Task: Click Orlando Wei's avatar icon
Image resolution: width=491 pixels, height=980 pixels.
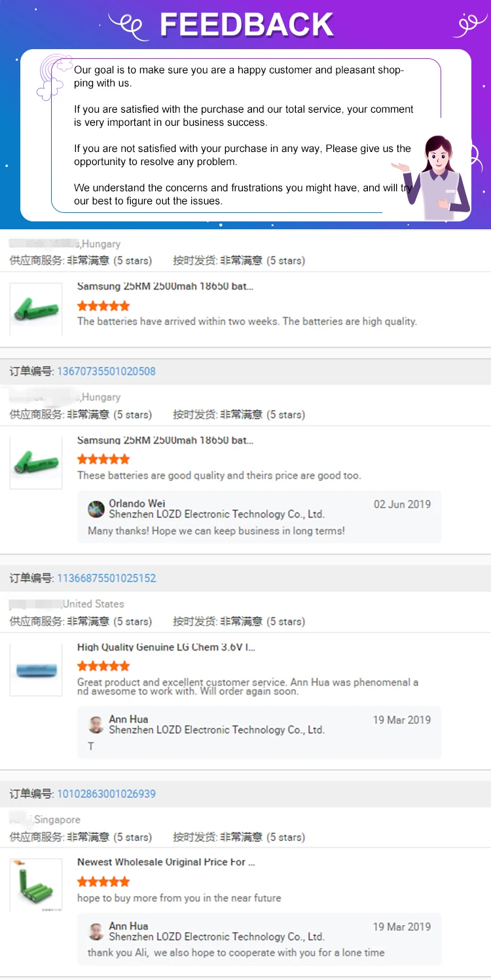Action: click(96, 509)
